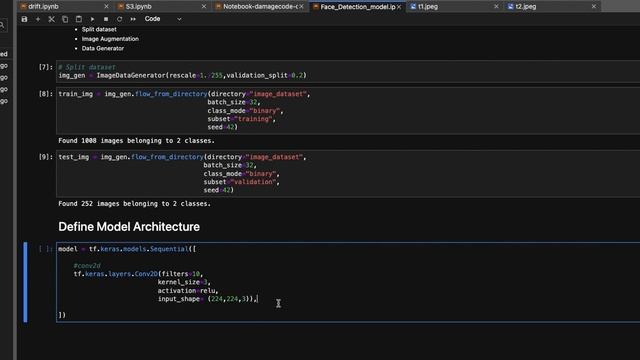Click the blue active cell collapse bar
Screen dimensions: 640x360
point(25,282)
